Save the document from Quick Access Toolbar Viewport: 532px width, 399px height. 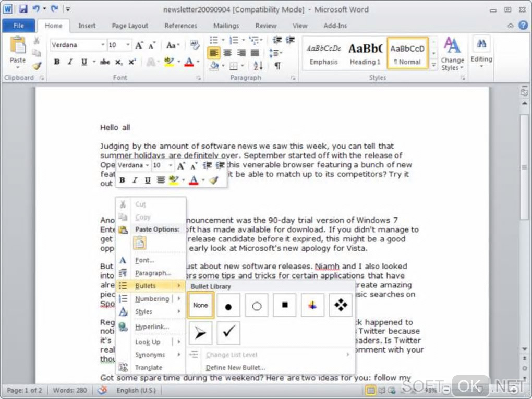pos(23,9)
